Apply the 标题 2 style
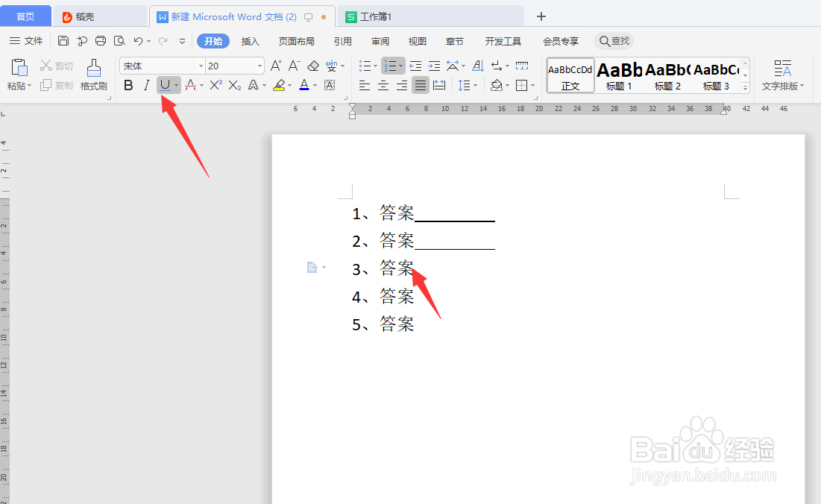Screen dimensions: 821x504 667,75
